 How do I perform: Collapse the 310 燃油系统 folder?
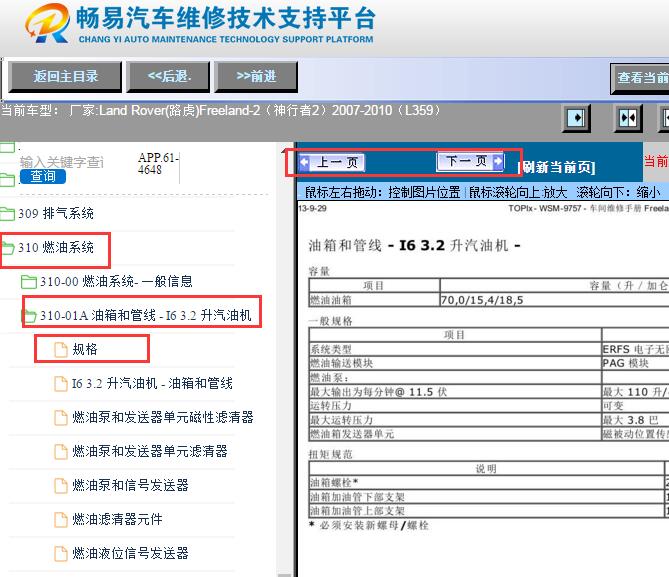pos(55,247)
